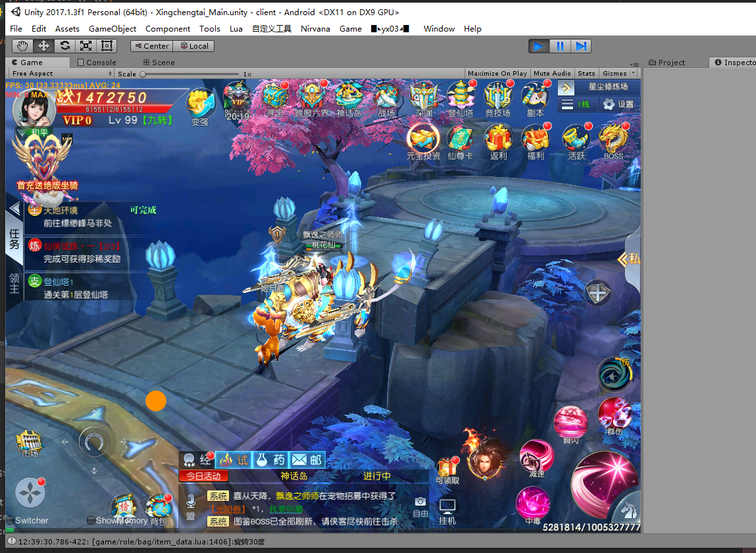Click the 今日活动 button
Screen dimensions: 756x553
[203, 475]
